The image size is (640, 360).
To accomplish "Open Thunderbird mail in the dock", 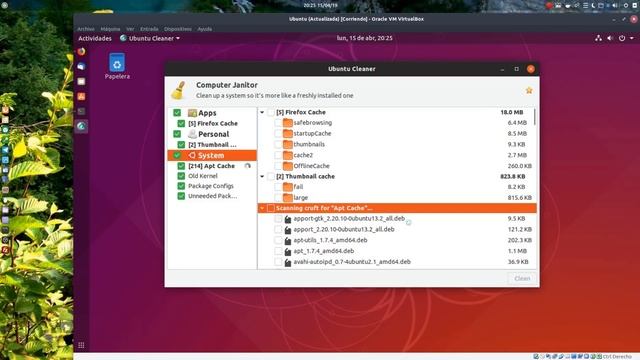I will (x=82, y=66).
